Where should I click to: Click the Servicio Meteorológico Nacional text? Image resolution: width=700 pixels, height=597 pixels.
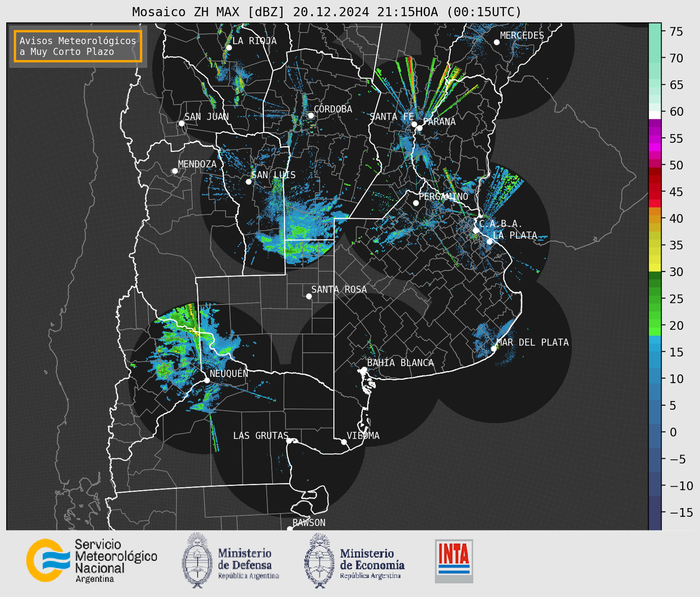pyautogui.click(x=116, y=560)
